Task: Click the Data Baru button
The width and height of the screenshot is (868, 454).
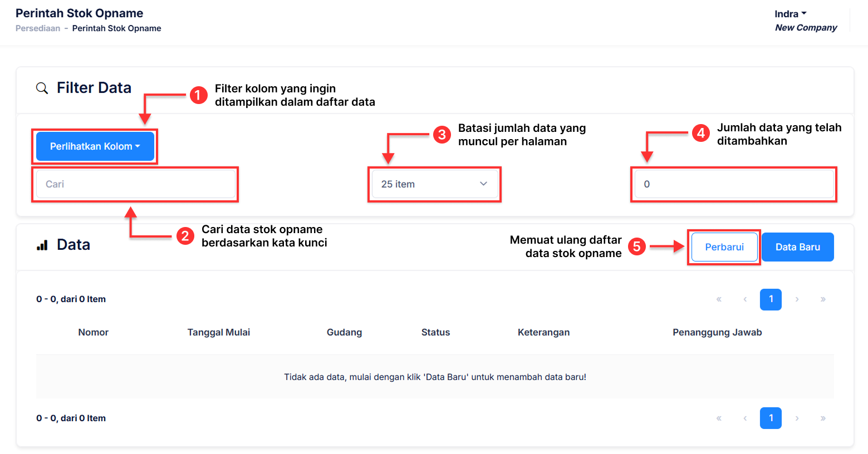Action: [x=797, y=246]
